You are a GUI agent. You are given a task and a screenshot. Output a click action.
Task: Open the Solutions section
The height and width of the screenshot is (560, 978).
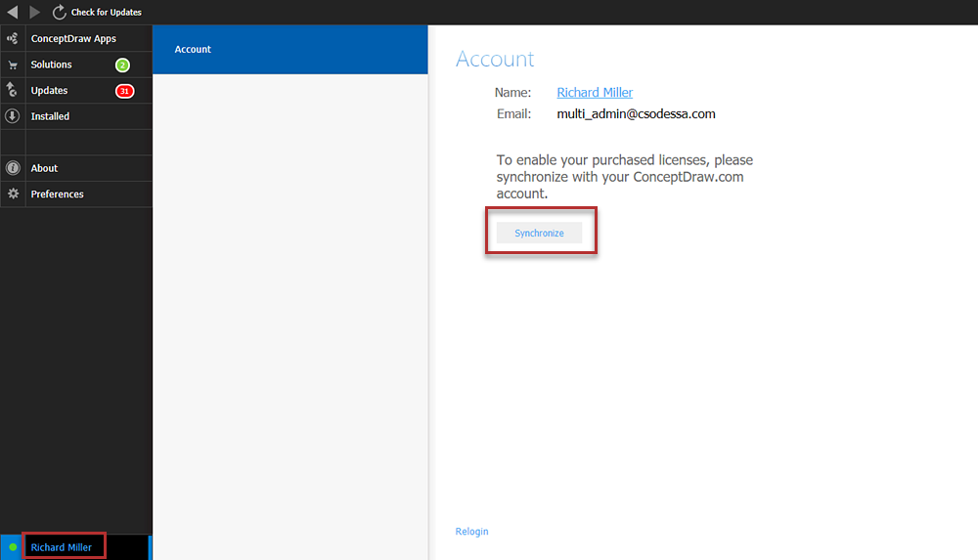click(x=51, y=65)
